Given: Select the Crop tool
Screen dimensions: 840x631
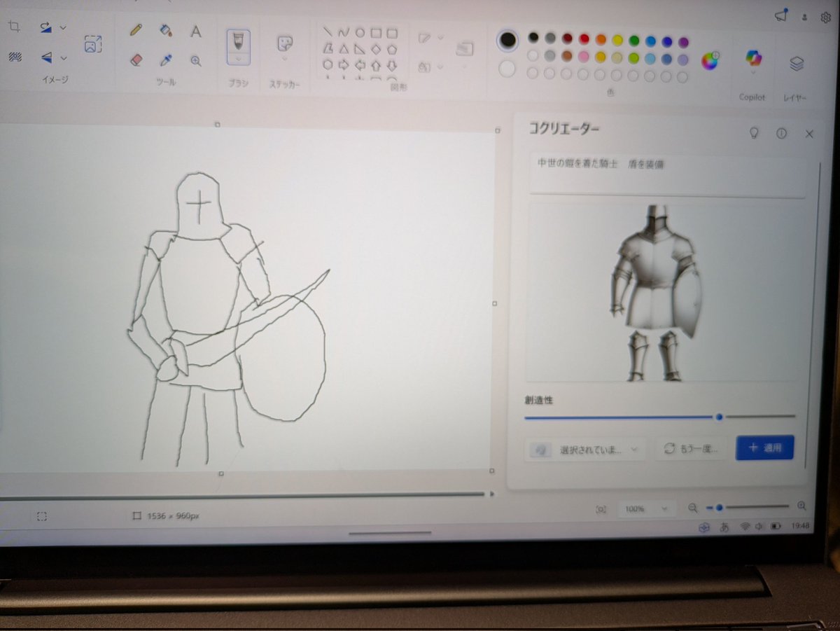Looking at the screenshot, I should pyautogui.click(x=14, y=27).
